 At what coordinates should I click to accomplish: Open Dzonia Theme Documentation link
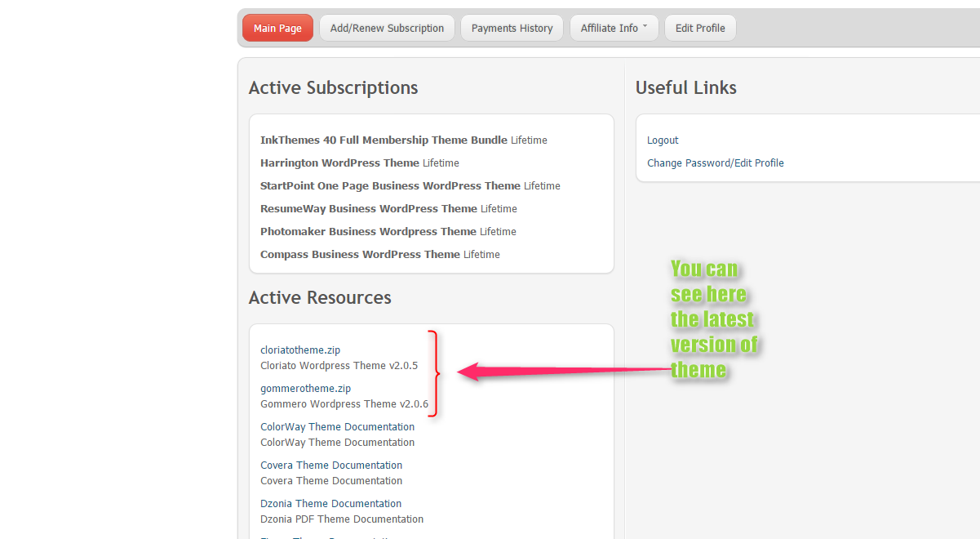pos(330,504)
